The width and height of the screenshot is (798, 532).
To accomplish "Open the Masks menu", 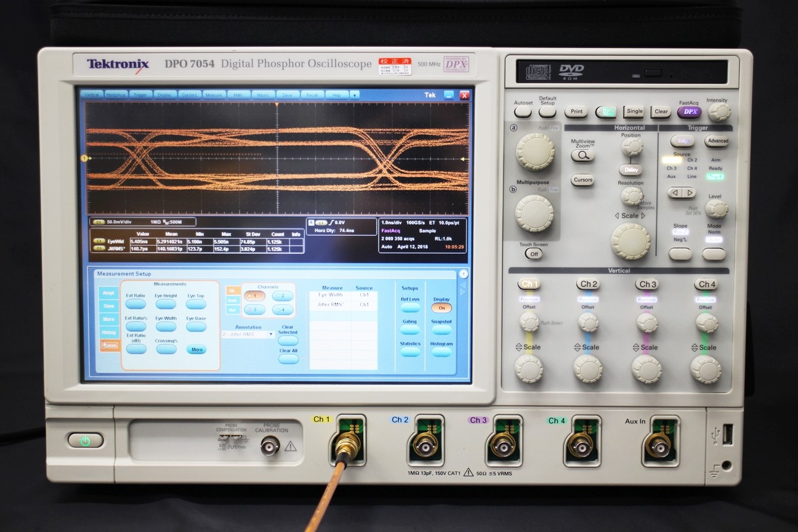I will tap(262, 95).
